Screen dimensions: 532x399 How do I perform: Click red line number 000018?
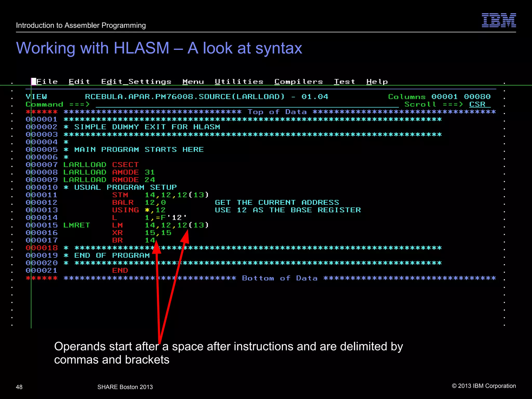pos(42,248)
